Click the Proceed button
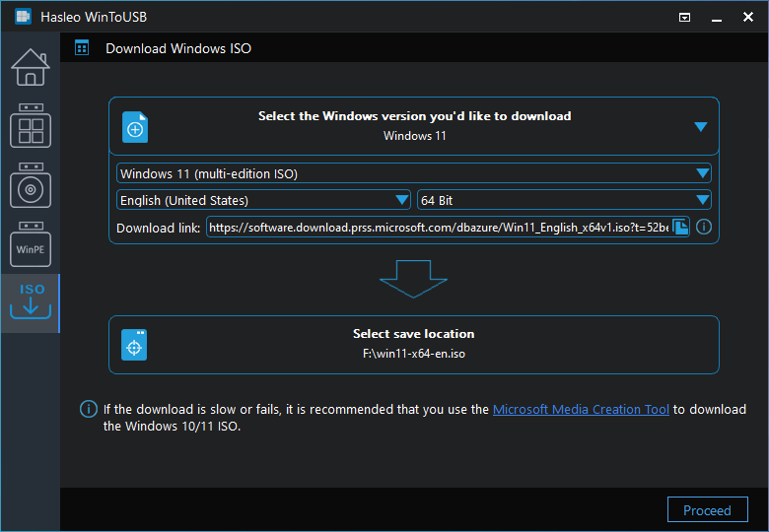The width and height of the screenshot is (769, 532). pos(707,510)
